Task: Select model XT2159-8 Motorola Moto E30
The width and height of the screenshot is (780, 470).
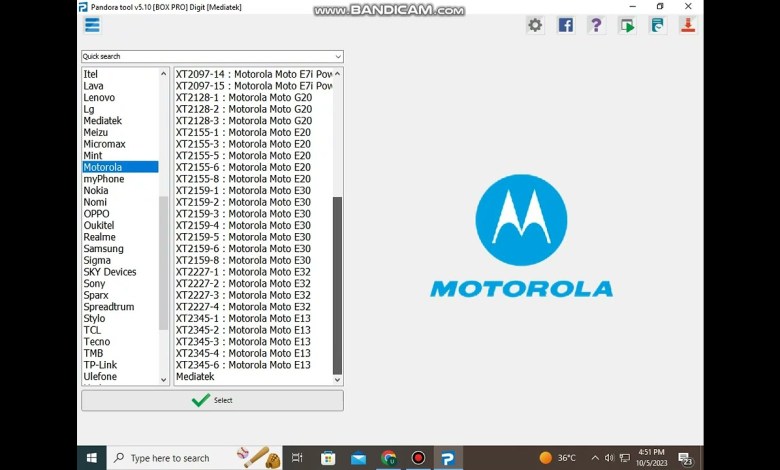Action: (243, 260)
